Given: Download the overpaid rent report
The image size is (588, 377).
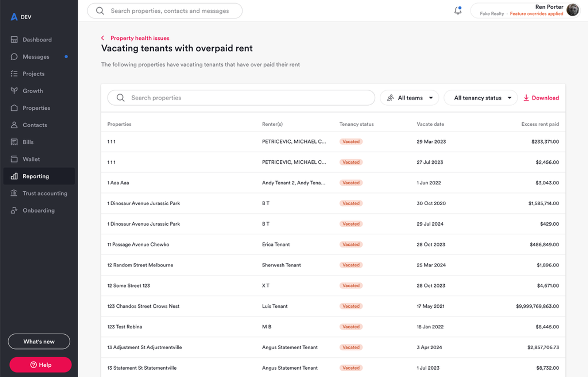Looking at the screenshot, I should pyautogui.click(x=541, y=98).
